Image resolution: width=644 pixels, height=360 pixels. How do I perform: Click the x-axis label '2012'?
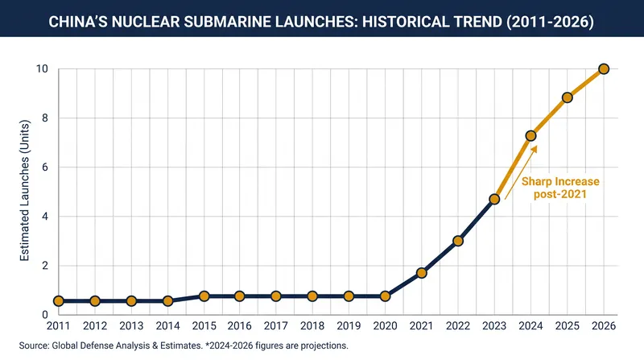(95, 326)
